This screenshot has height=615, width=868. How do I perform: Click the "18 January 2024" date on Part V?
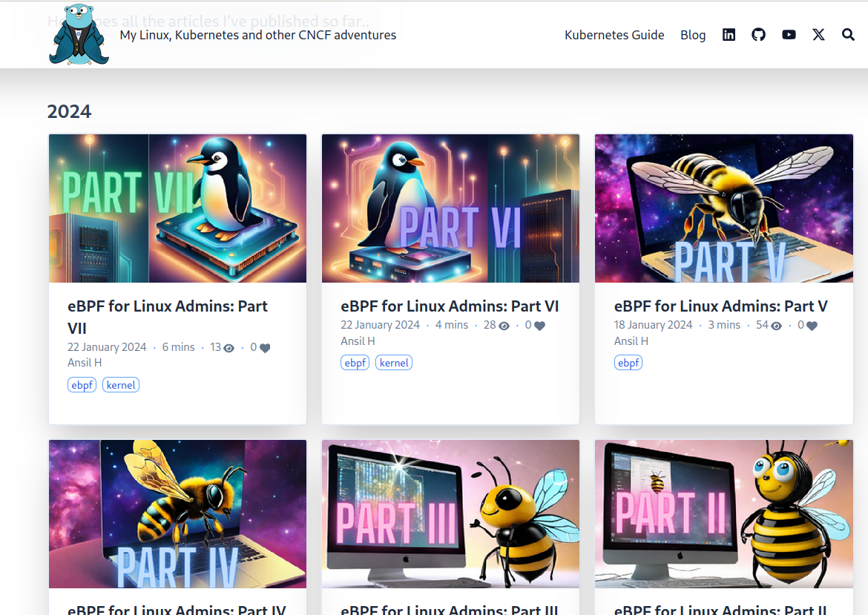(x=653, y=325)
